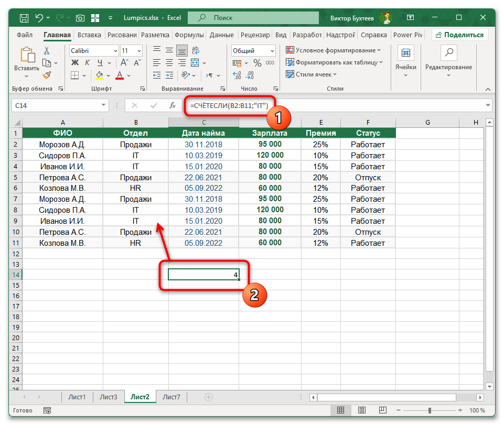
Task: Click the camera screenshot icon
Action: (x=80, y=18)
